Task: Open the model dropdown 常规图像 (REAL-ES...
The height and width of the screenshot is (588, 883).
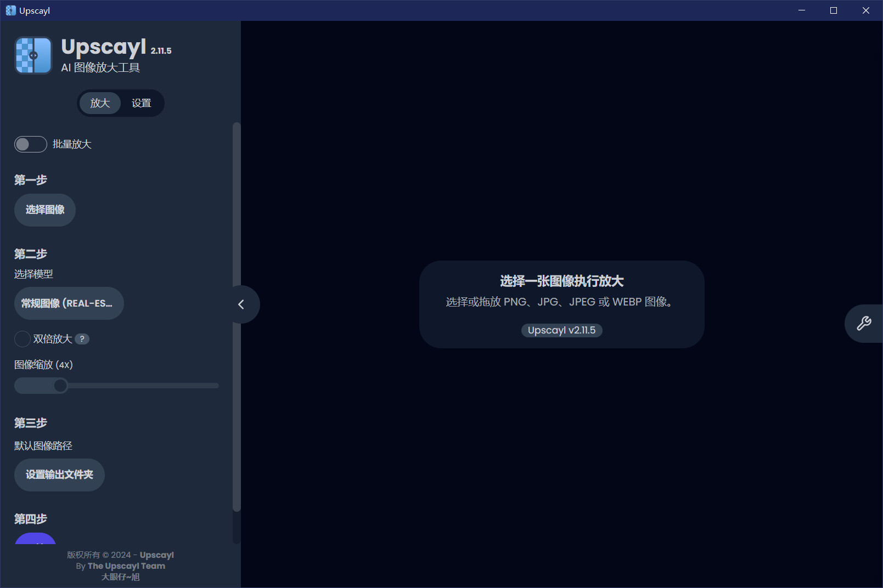Action: click(69, 303)
